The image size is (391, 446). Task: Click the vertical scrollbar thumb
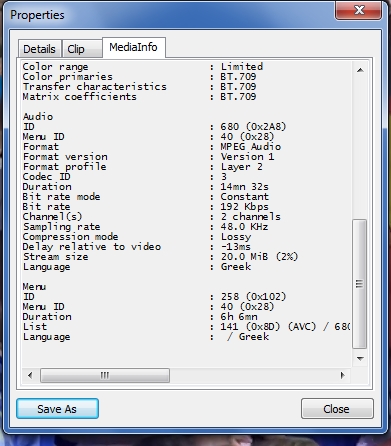click(360, 284)
